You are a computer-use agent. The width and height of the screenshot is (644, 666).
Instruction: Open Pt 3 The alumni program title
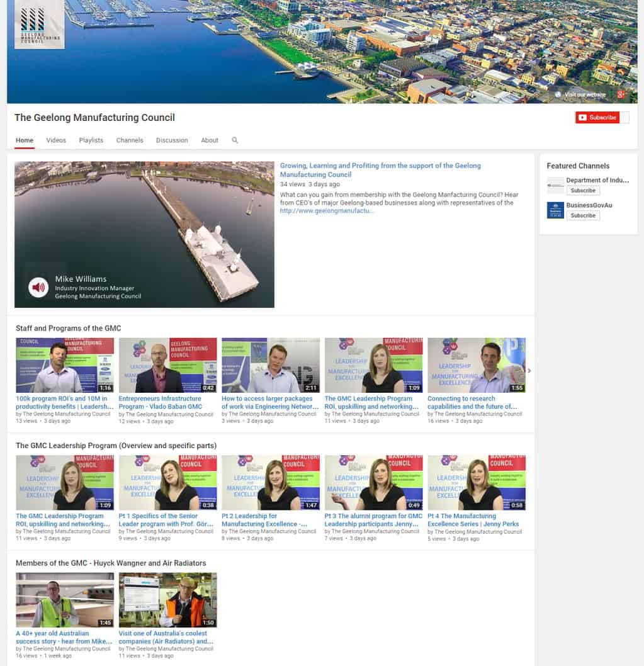(373, 519)
